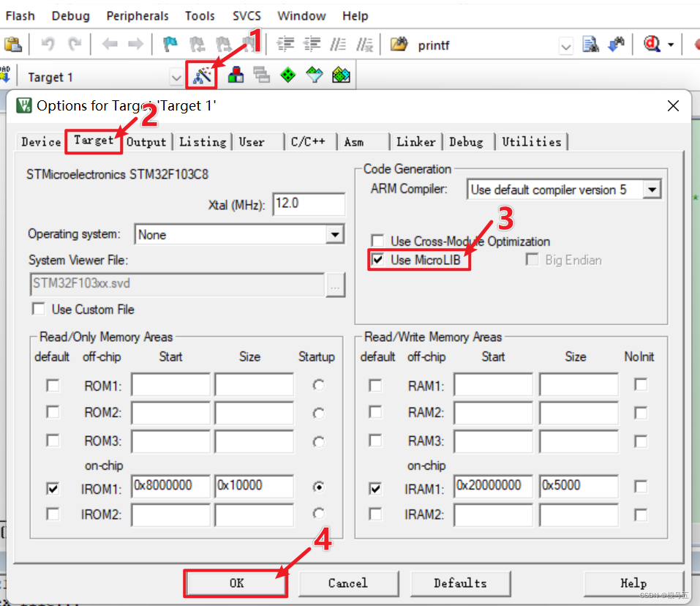Start debug session magnifier d icon

tap(652, 44)
